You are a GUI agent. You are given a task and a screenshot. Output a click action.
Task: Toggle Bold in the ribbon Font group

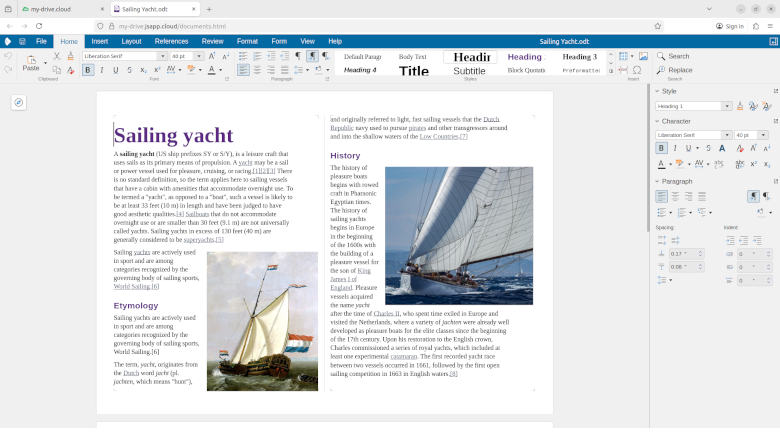[x=87, y=70]
